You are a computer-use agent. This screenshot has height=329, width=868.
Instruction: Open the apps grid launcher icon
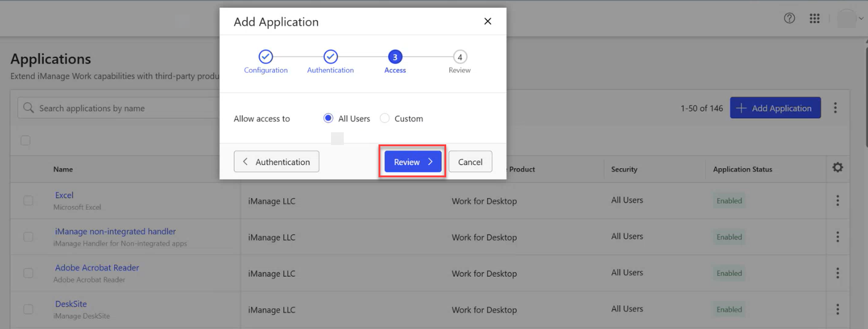coord(814,18)
